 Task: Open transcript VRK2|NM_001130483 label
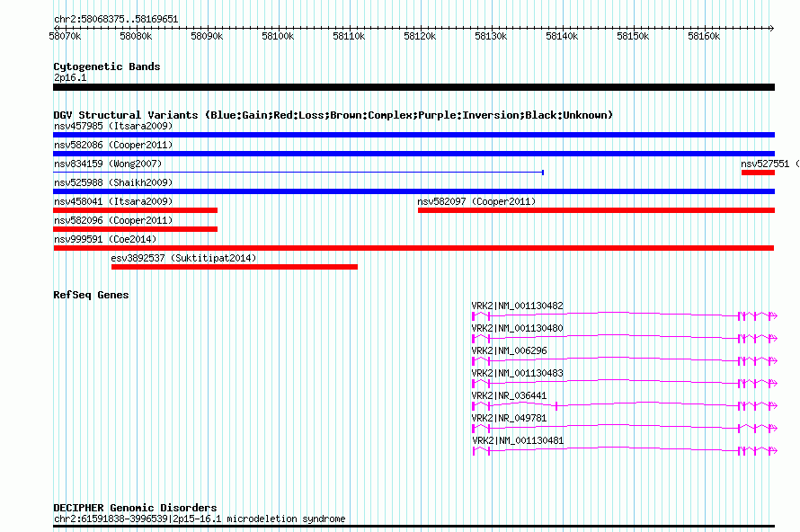pyautogui.click(x=518, y=373)
